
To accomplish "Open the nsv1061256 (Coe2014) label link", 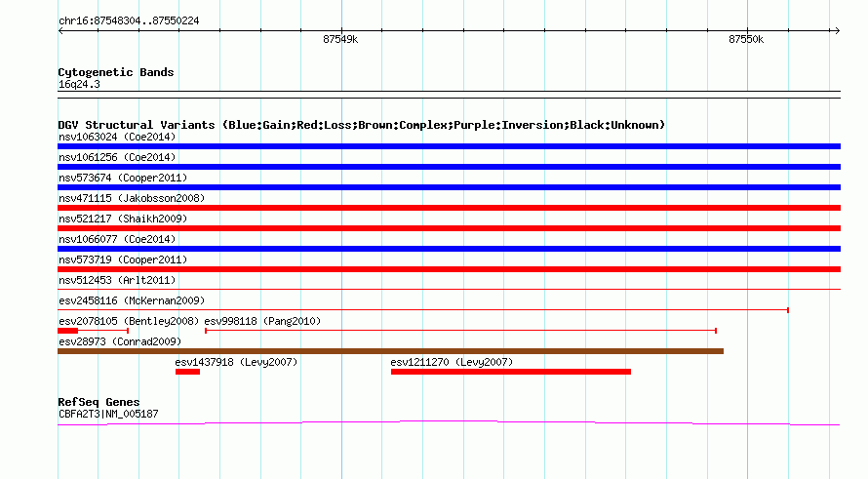I will [117, 157].
